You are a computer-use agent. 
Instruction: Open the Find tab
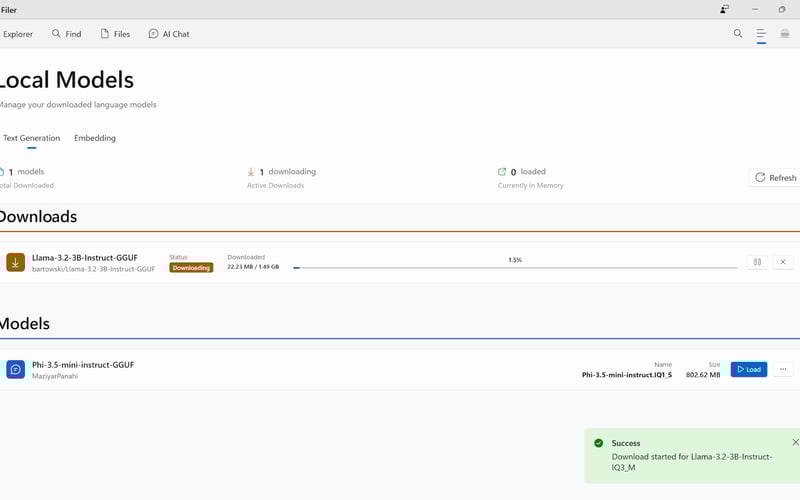coord(67,34)
